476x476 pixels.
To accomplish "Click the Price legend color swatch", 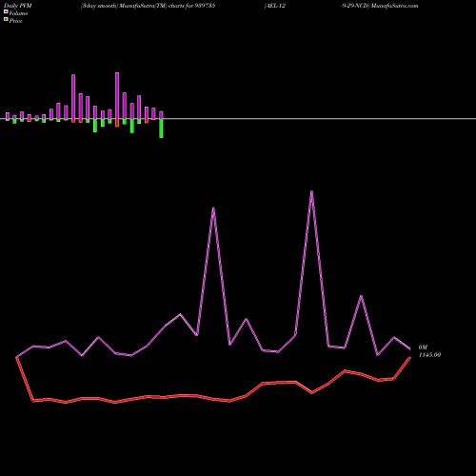I will (x=6, y=20).
